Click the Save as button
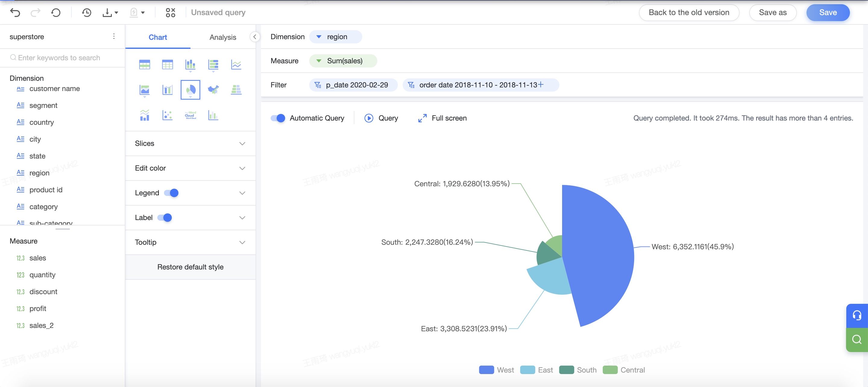 (773, 12)
